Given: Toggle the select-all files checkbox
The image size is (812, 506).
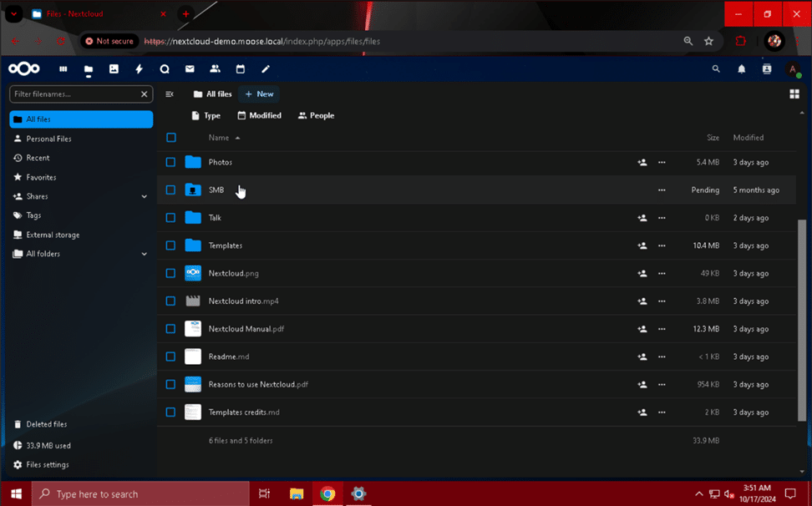Looking at the screenshot, I should point(171,138).
